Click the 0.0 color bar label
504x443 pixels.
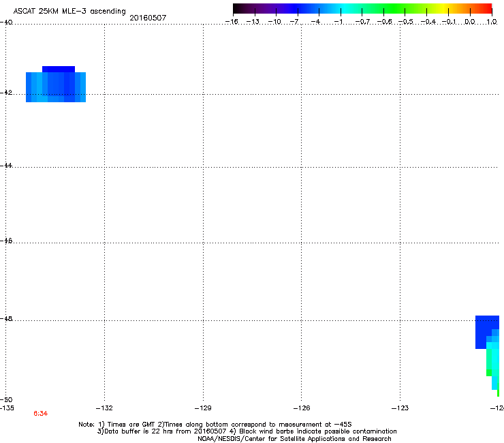tap(470, 22)
